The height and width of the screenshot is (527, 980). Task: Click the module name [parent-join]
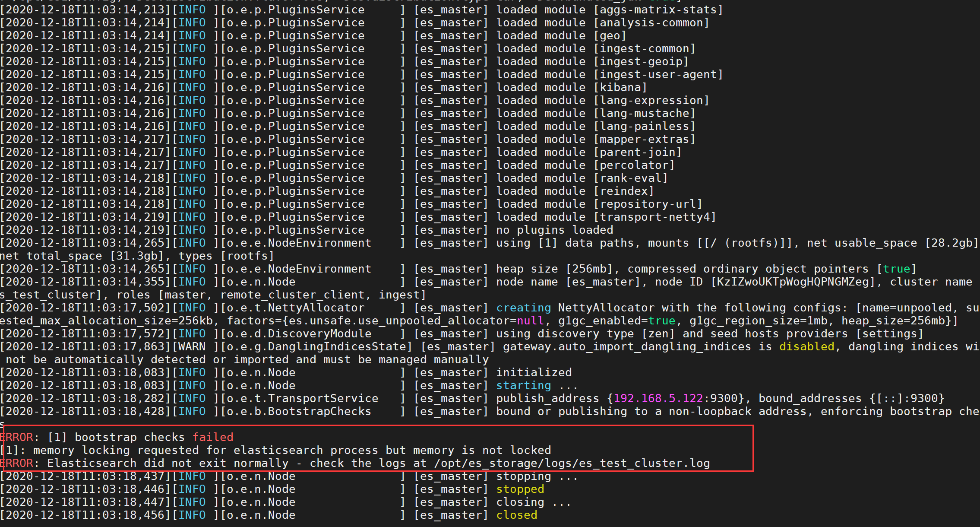[638, 152]
